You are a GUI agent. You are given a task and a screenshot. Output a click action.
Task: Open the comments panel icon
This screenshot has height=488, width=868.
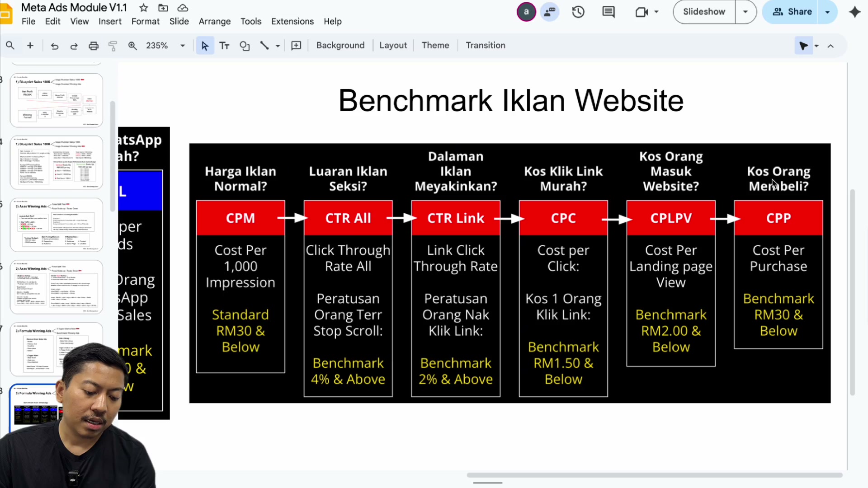coord(609,12)
